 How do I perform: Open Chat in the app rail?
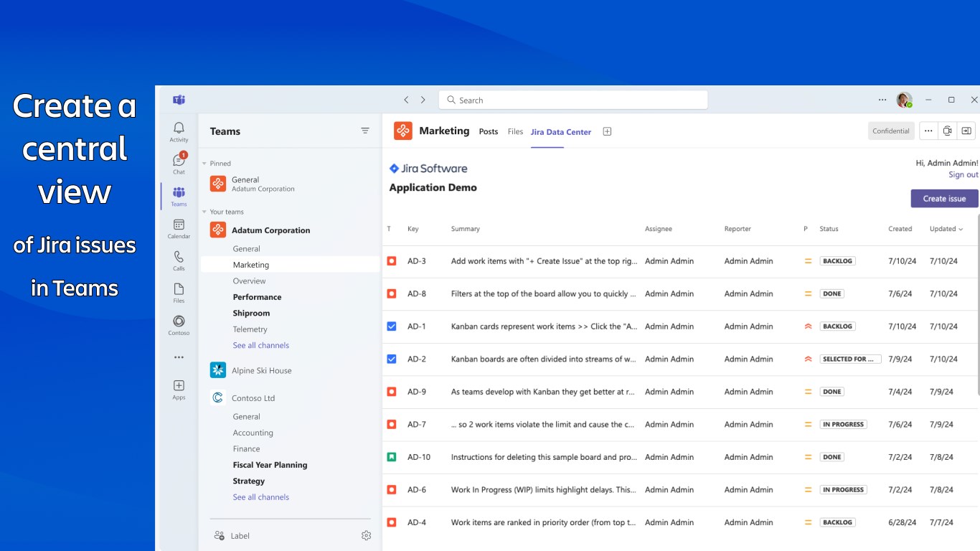point(179,164)
